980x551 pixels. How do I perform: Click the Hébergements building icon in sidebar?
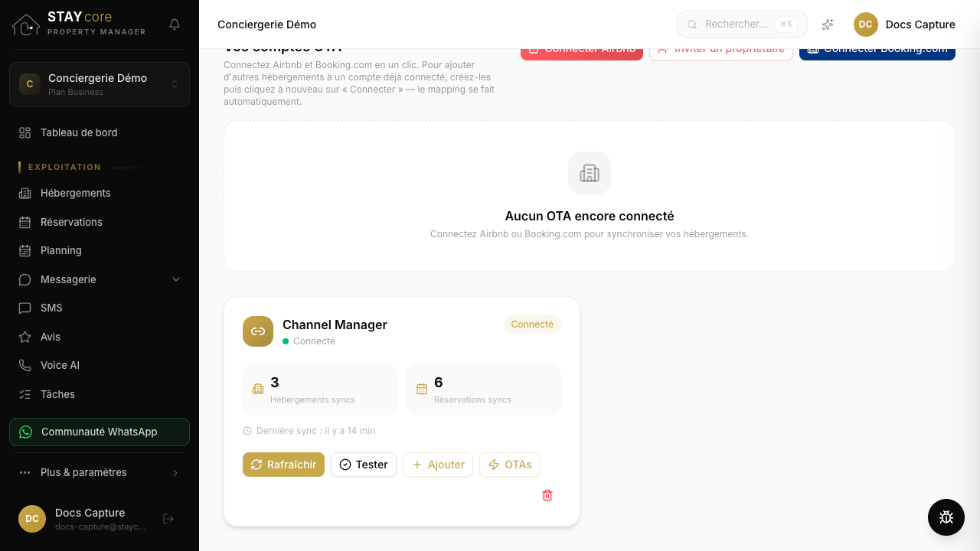[x=24, y=193]
